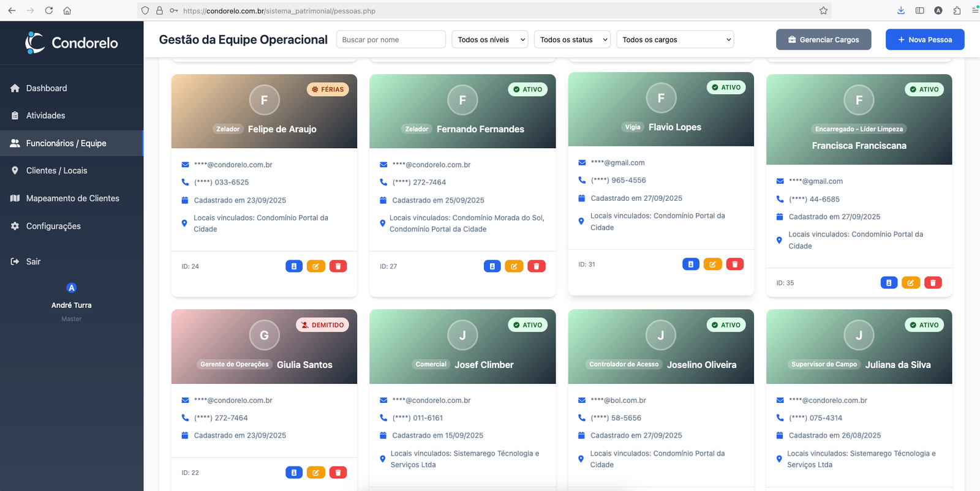Open Mapeamento de Clientes in the sidebar

pyautogui.click(x=72, y=198)
